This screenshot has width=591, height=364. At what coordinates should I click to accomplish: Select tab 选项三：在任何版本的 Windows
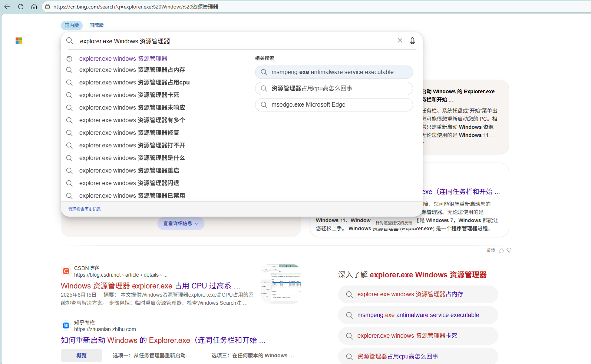pyautogui.click(x=253, y=355)
